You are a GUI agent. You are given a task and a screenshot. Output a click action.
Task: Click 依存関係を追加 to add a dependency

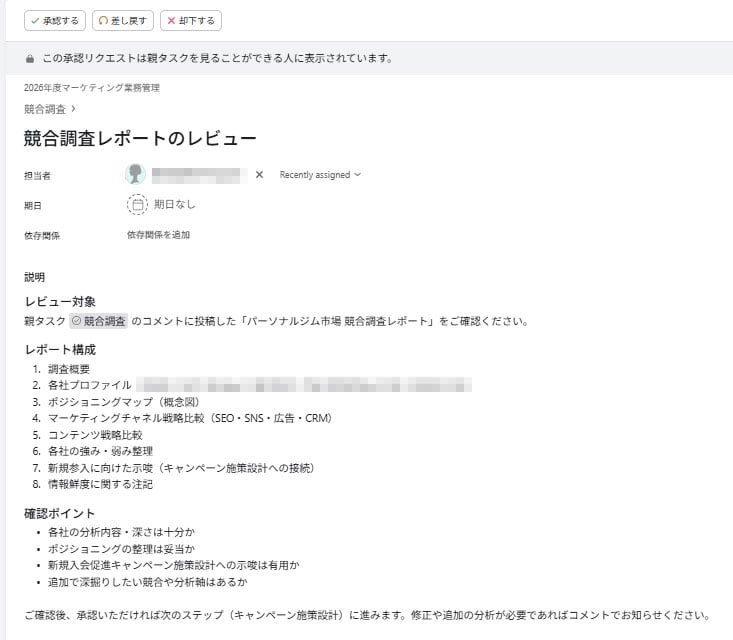coord(158,235)
